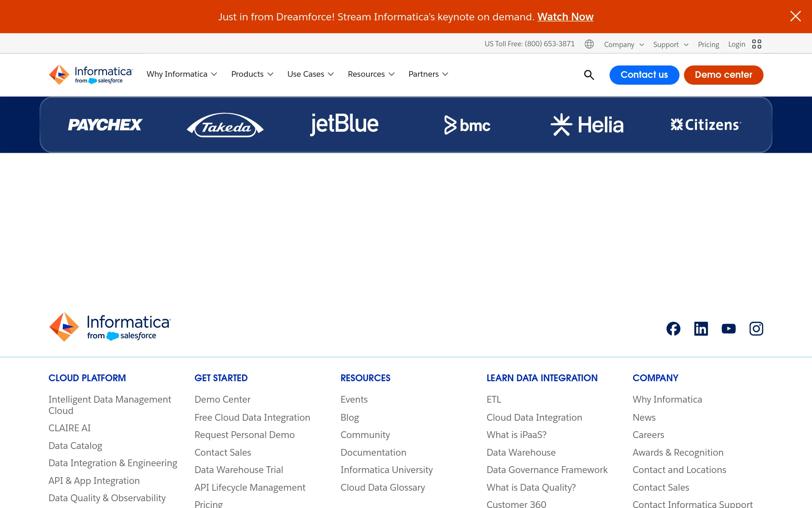
Task: Click the footer Informatica logo
Action: (x=110, y=327)
